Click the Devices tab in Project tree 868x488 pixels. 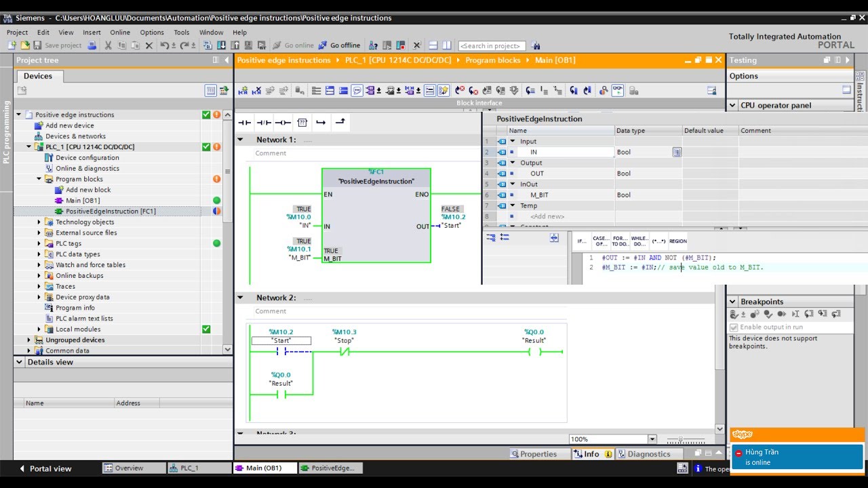pos(38,76)
